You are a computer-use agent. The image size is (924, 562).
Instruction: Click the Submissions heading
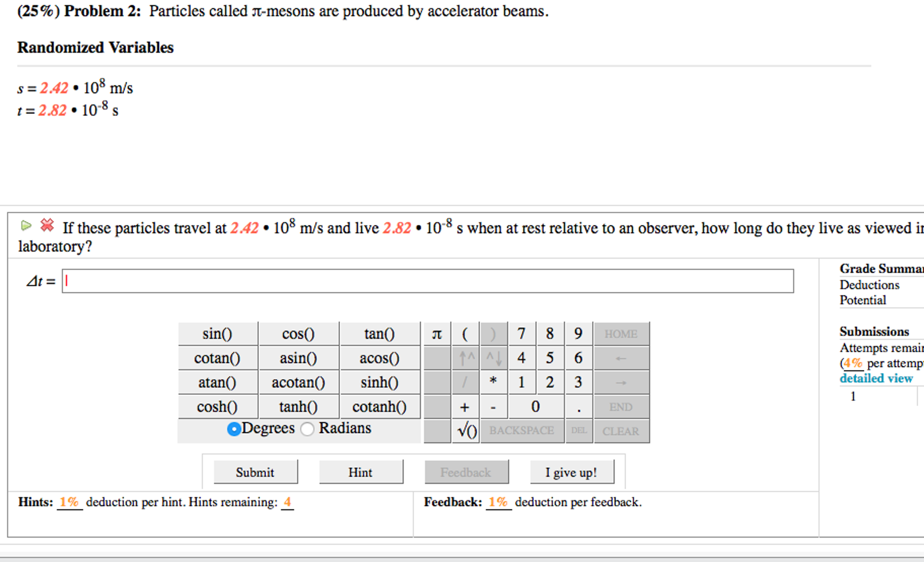click(874, 332)
